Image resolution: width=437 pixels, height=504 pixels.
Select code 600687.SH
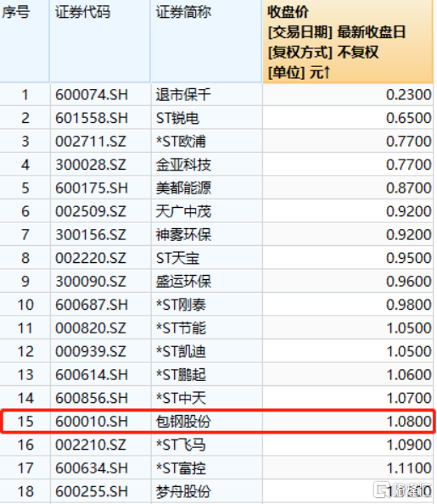coord(92,305)
